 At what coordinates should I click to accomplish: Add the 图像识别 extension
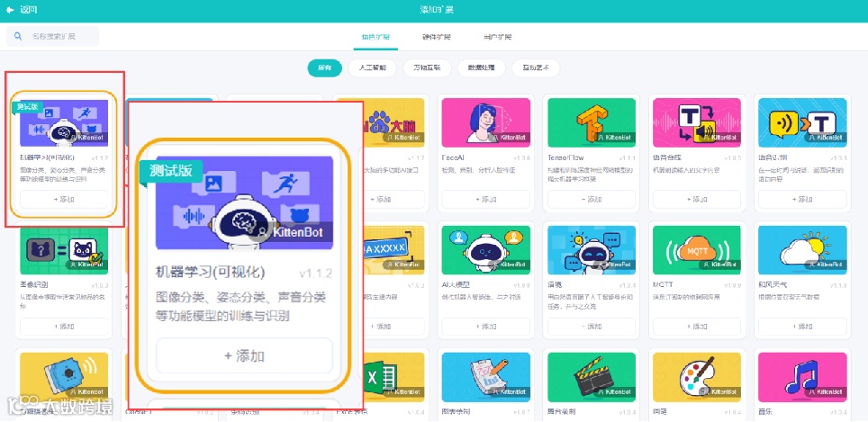click(64, 327)
